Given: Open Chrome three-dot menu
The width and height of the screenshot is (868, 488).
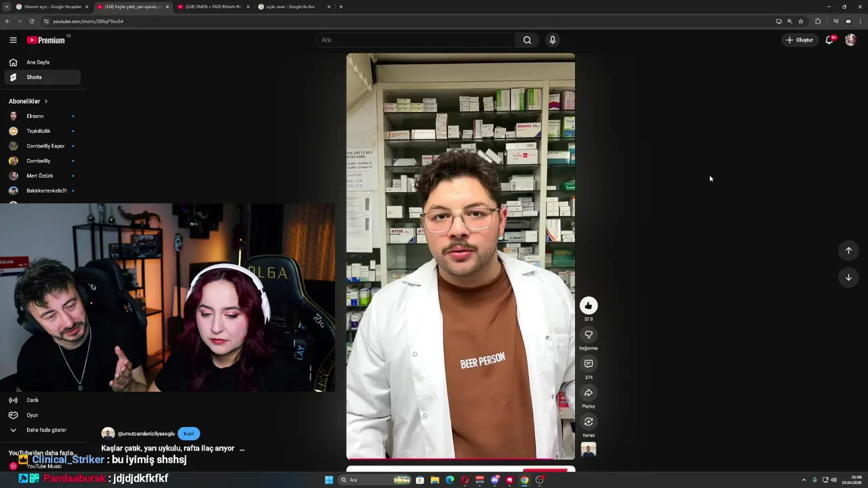Looking at the screenshot, I should tap(860, 21).
